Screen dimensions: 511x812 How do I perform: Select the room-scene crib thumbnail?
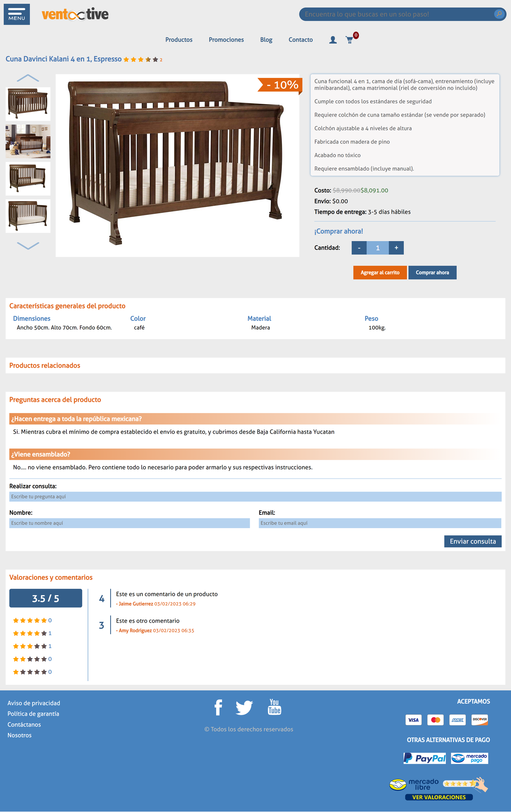click(28, 141)
